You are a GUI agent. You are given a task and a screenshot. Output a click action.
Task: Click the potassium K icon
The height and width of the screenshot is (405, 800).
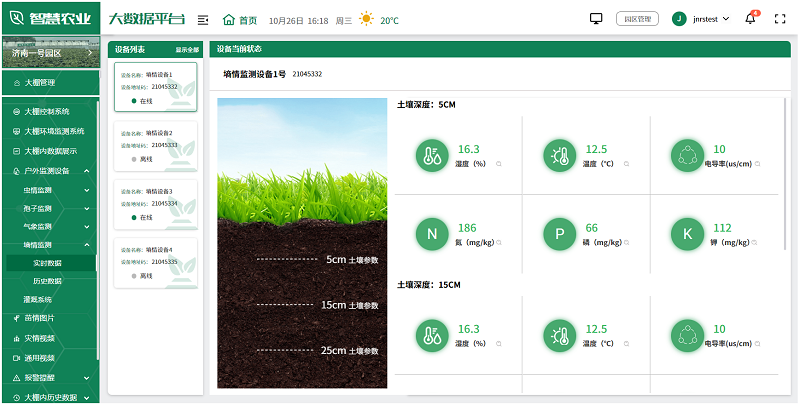pos(687,234)
